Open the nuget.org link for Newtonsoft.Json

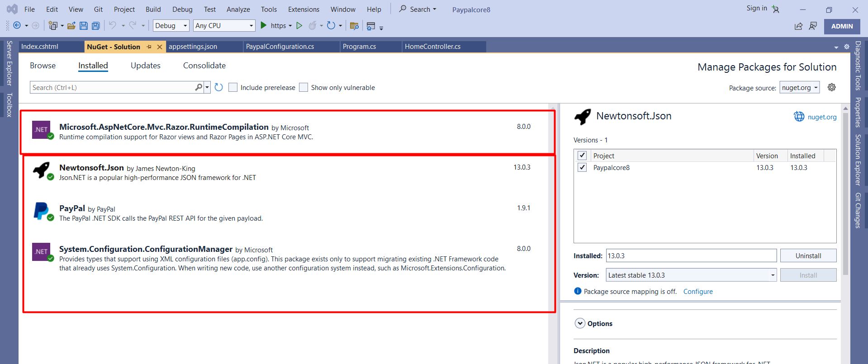click(822, 117)
